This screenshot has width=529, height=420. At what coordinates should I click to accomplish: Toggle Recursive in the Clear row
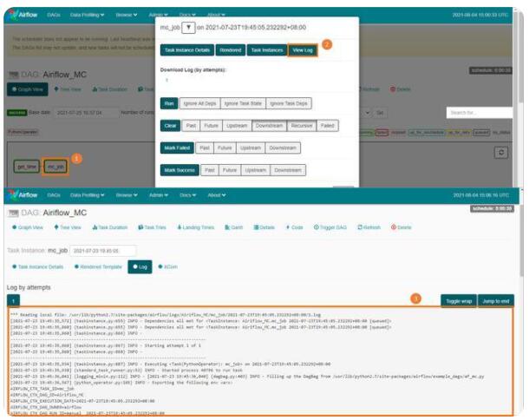pyautogui.click(x=302, y=126)
